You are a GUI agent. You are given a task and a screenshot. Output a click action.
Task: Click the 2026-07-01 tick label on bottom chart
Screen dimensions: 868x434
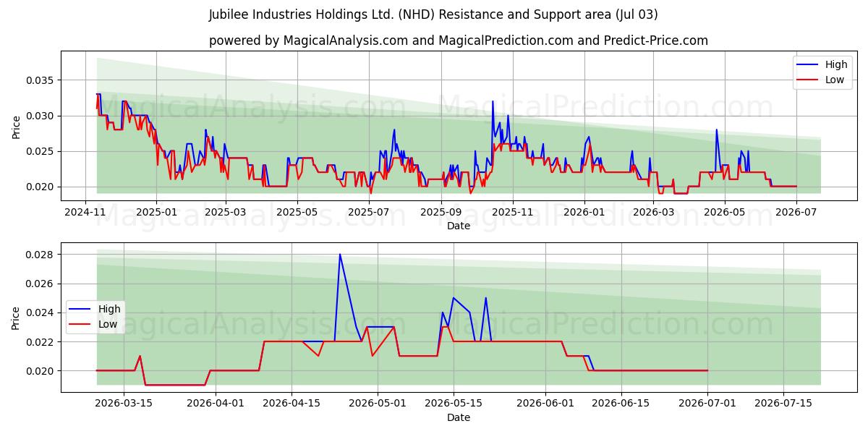tap(707, 403)
